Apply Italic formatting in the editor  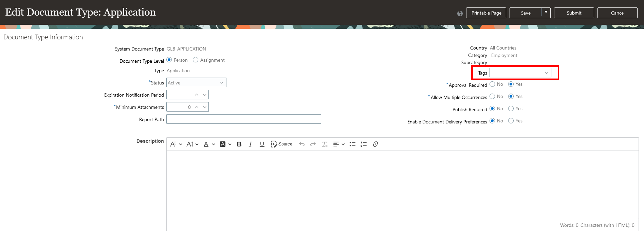[250, 144]
